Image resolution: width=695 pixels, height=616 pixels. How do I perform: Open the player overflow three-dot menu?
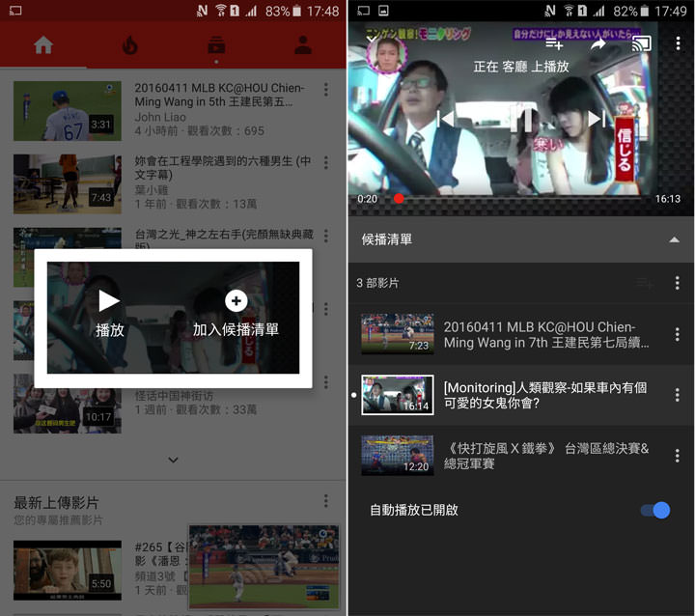click(679, 43)
